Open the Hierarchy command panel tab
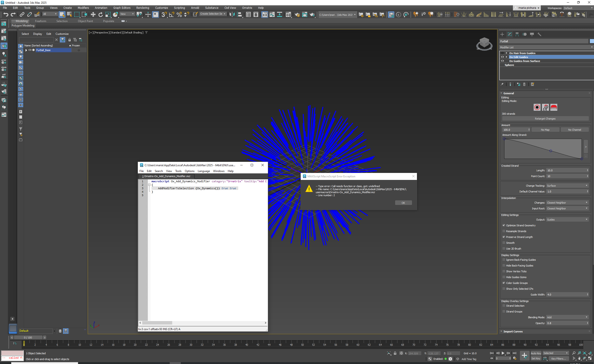This screenshot has height=364, width=594. point(517,34)
